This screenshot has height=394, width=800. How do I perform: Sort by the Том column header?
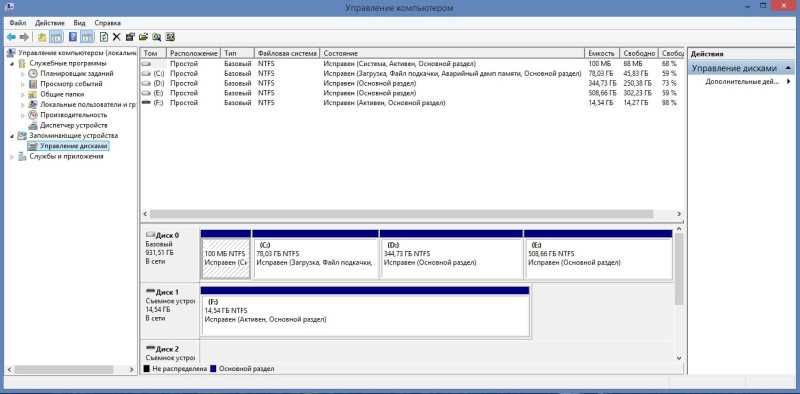(x=154, y=53)
